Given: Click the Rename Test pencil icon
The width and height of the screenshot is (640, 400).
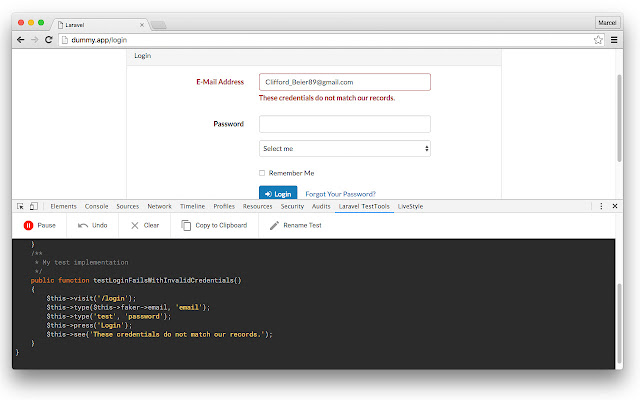Looking at the screenshot, I should click(x=275, y=226).
